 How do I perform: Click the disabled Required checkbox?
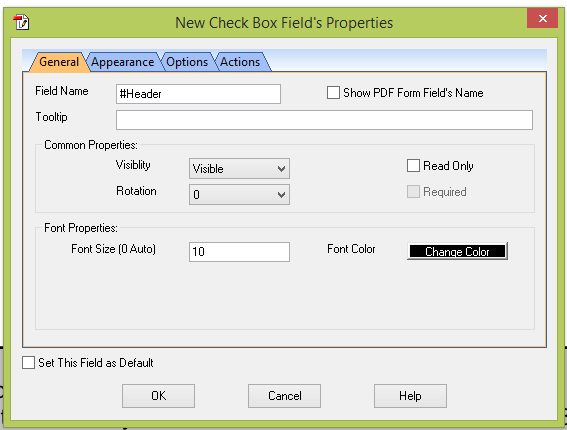point(413,192)
